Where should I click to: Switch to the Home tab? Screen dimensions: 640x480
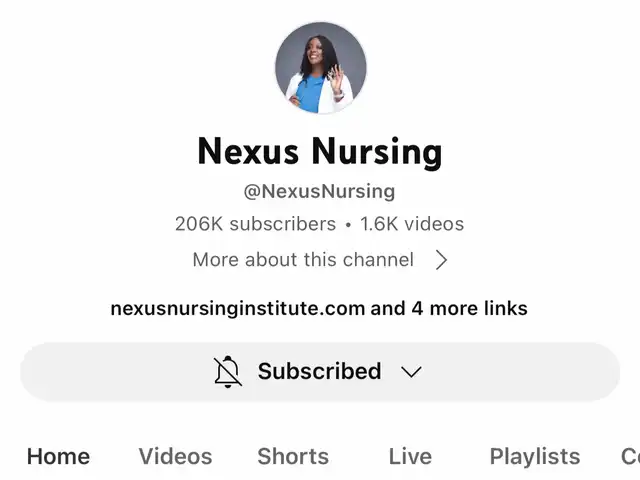(x=58, y=456)
